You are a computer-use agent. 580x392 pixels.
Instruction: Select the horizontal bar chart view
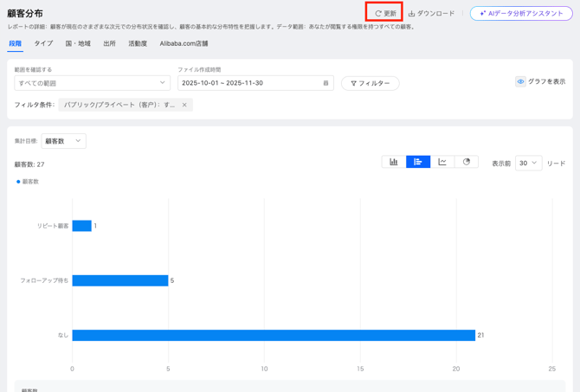coord(418,162)
